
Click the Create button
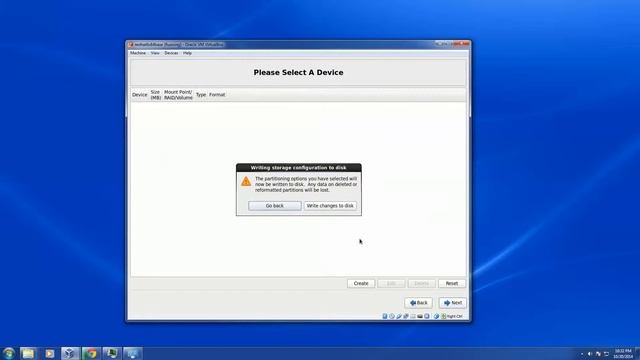click(361, 283)
